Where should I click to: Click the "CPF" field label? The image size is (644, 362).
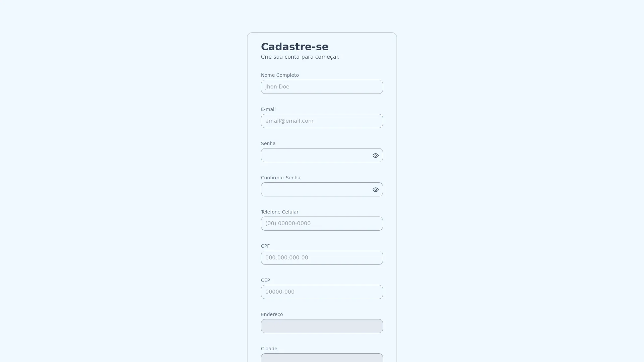pos(265,246)
